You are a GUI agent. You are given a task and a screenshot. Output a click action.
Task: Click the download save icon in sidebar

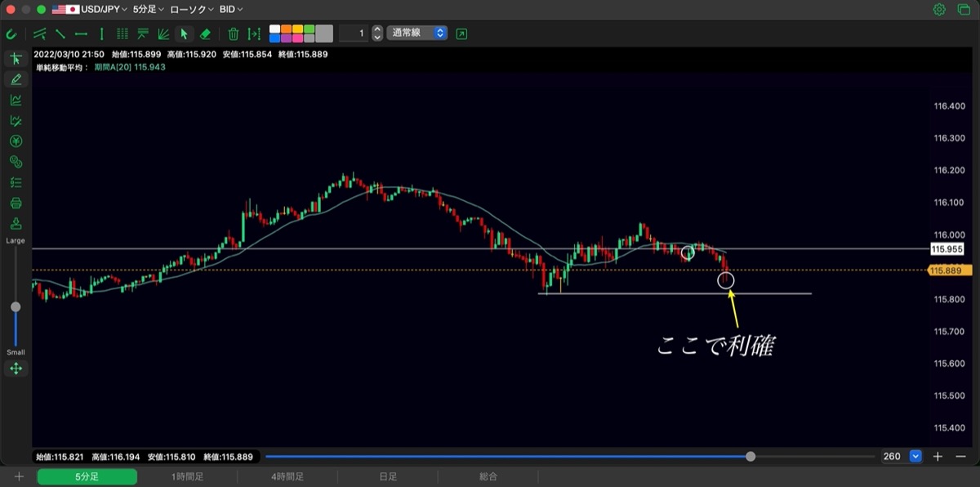click(16, 224)
